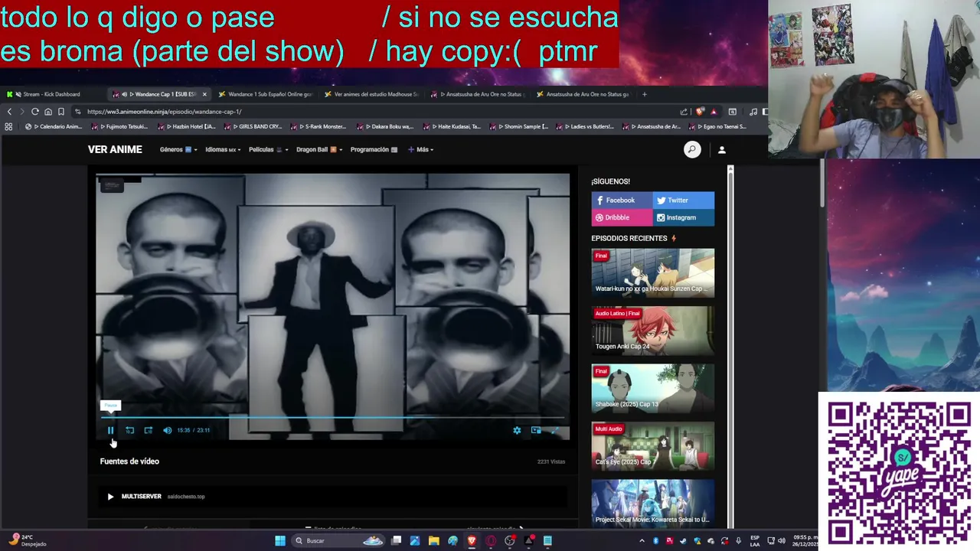
Task: Open the video player settings gear
Action: coord(517,430)
